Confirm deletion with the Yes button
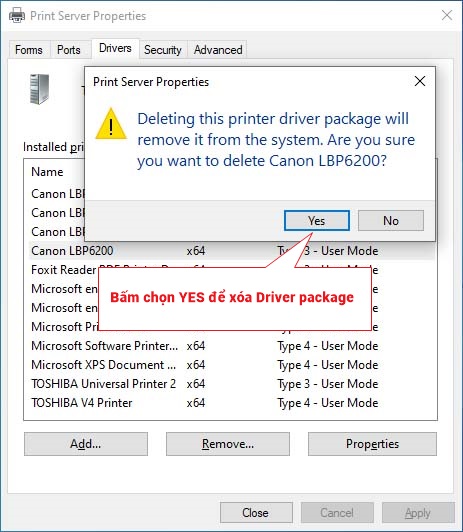 tap(317, 221)
